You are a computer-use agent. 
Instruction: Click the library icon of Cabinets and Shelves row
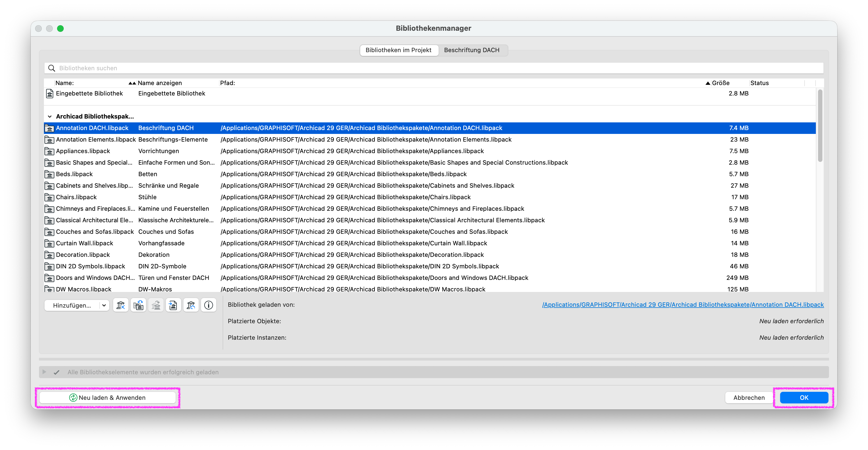pyautogui.click(x=49, y=186)
